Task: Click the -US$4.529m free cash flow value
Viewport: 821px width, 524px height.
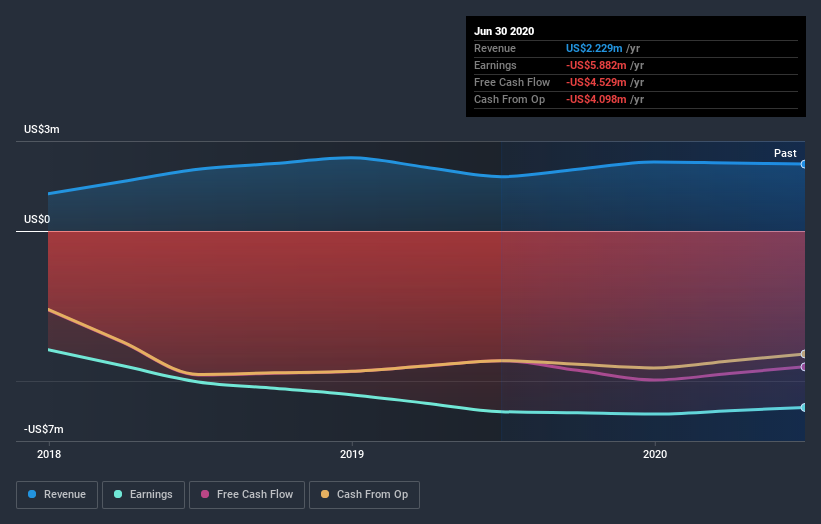Action: tap(596, 82)
